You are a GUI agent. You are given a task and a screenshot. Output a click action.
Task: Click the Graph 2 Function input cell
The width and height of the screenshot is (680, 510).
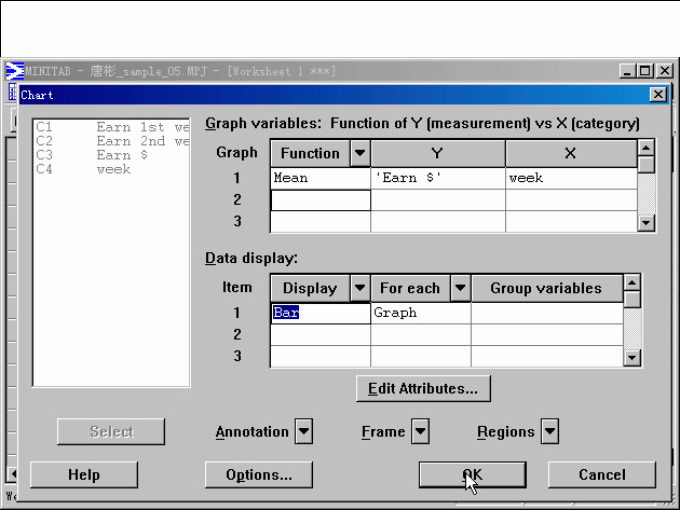(x=320, y=200)
